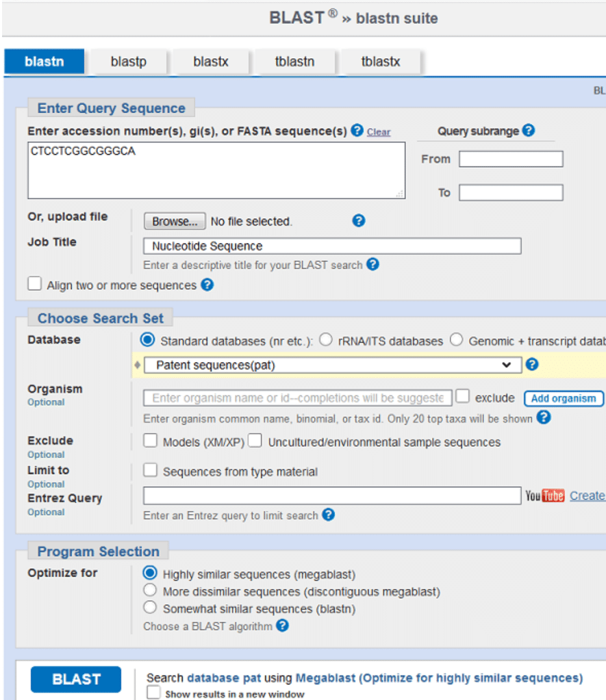Enable Sequences from type material checkbox
The image size is (606, 700).
[150, 469]
